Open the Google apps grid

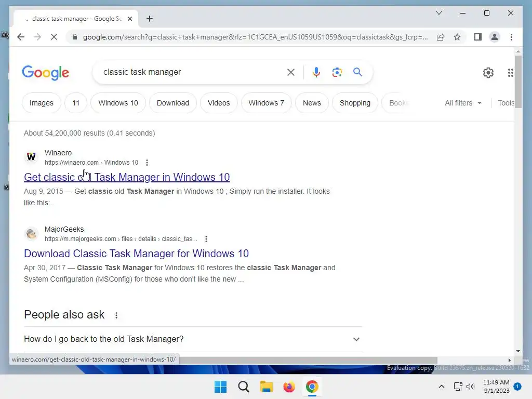[510, 73]
